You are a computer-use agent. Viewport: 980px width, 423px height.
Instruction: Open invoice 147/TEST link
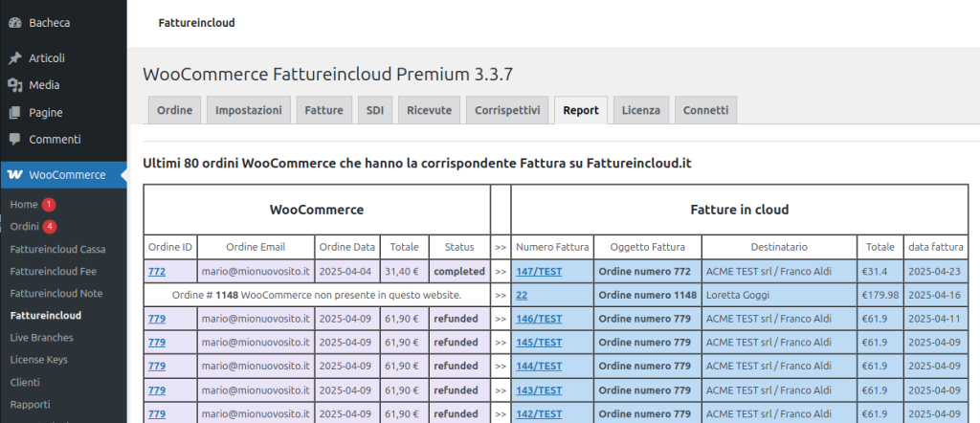tap(539, 271)
